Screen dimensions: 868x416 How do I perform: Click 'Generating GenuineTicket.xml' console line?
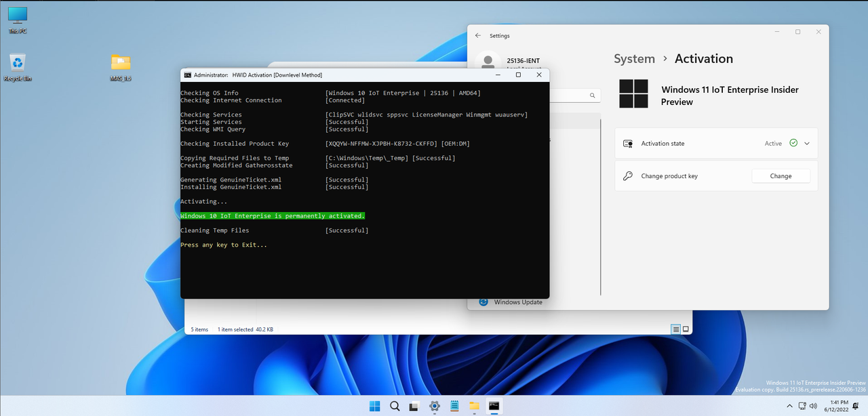(x=231, y=180)
